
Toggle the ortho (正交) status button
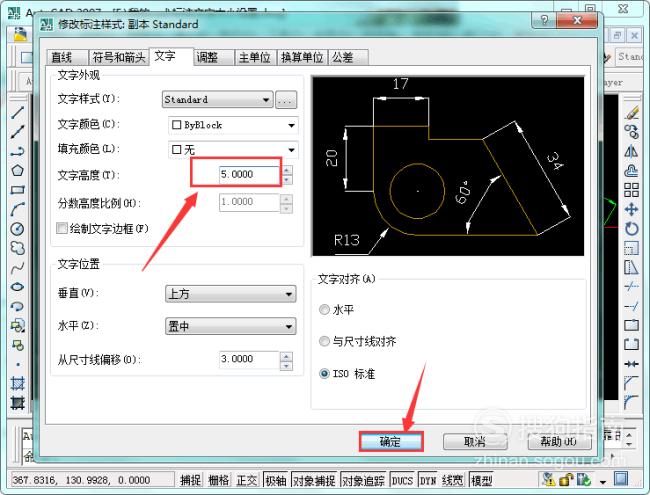pos(247,480)
